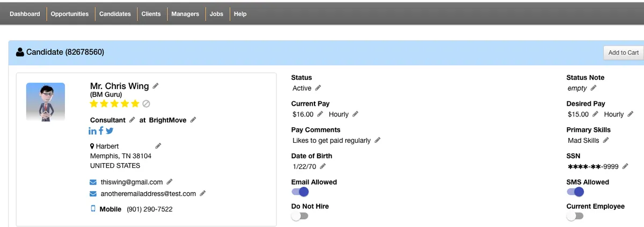Open the Help menu

[240, 14]
